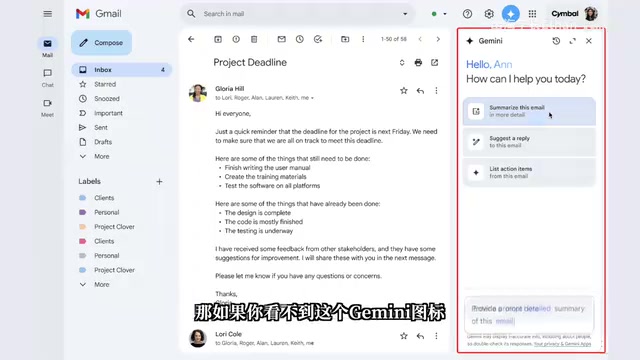Open toolbar more options menu

pos(363,39)
